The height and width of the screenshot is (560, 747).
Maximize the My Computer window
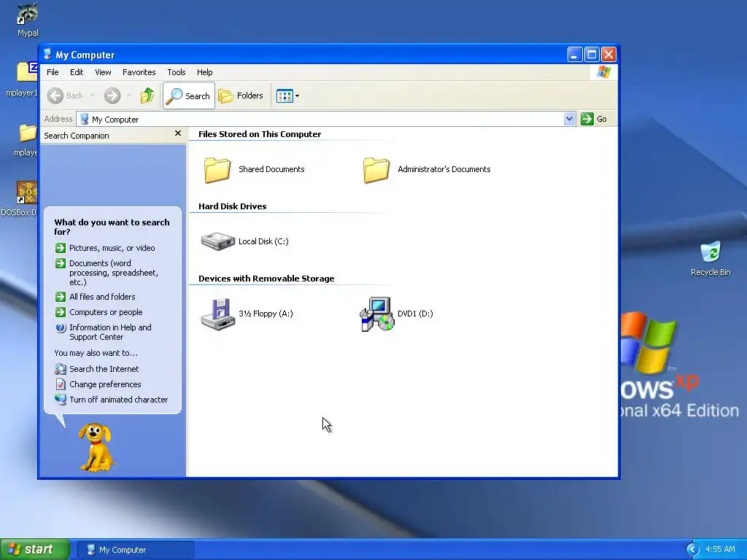coord(592,55)
